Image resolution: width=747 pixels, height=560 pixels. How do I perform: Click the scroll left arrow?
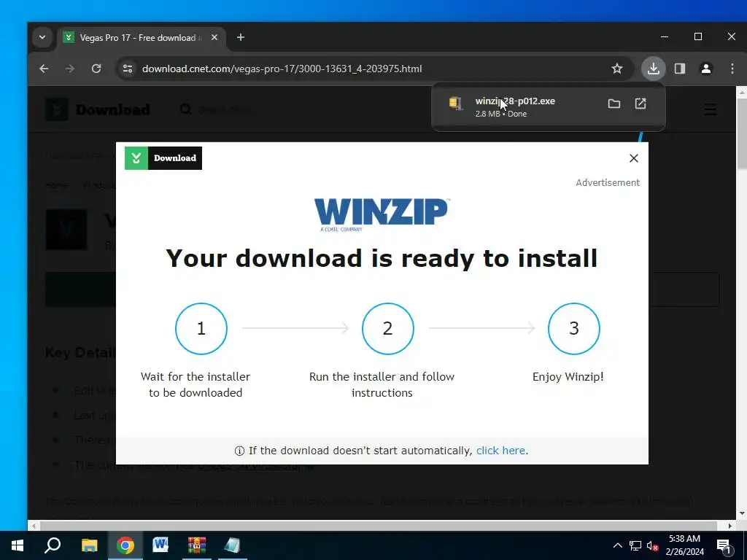point(34,526)
